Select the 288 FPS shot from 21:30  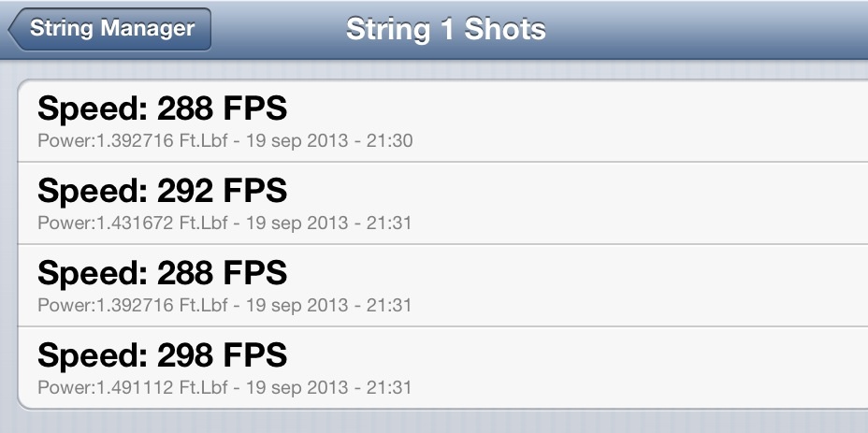440,122
